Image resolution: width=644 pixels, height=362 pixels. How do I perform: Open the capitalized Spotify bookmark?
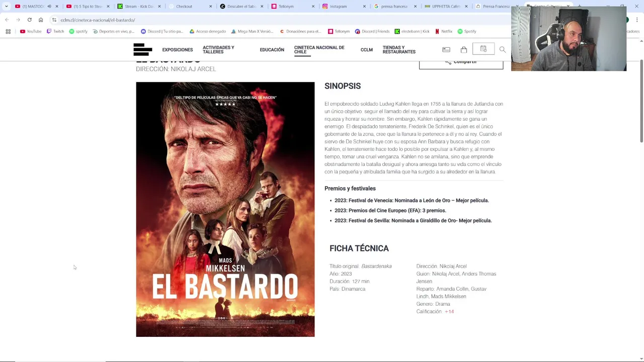click(x=467, y=31)
